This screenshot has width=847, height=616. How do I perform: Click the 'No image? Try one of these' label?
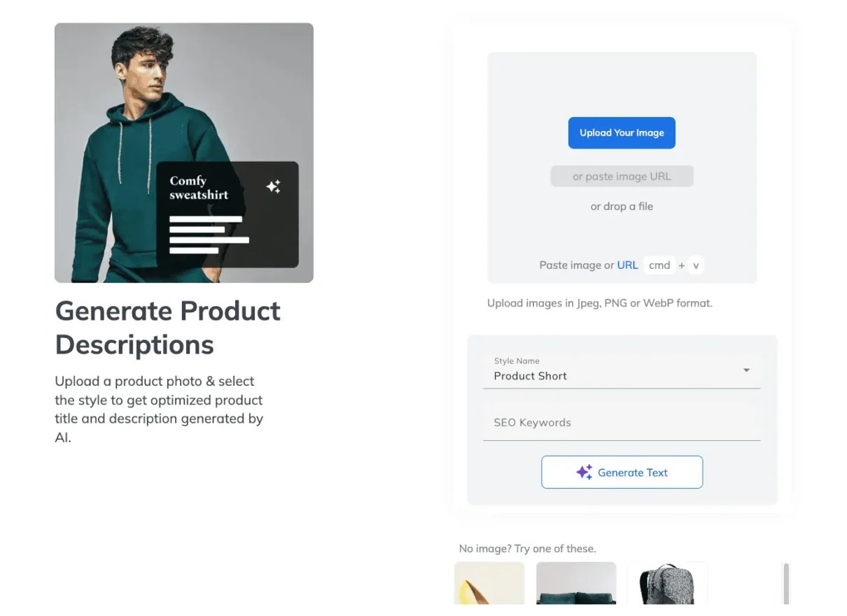[x=527, y=548]
